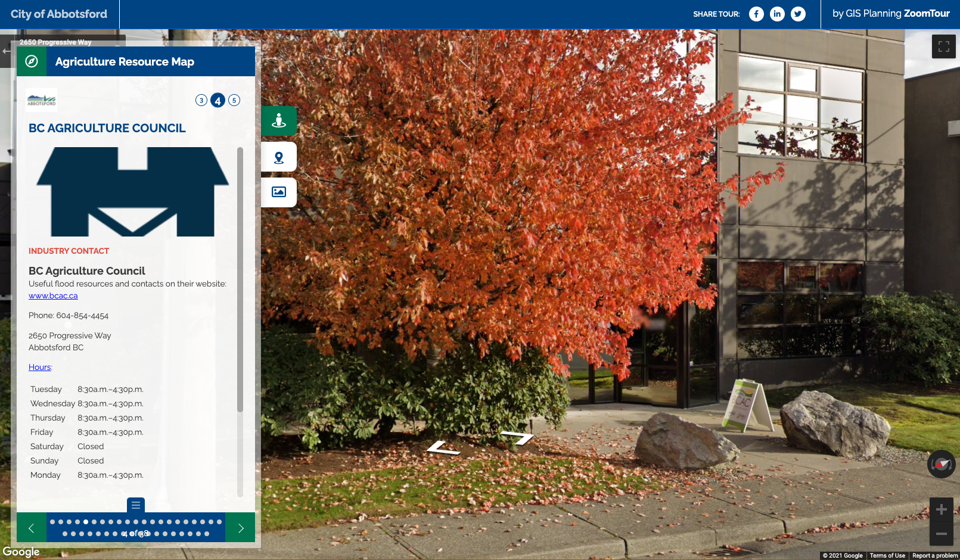Share tour on Twitter
Viewport: 960px width, 560px height.
tap(798, 14)
